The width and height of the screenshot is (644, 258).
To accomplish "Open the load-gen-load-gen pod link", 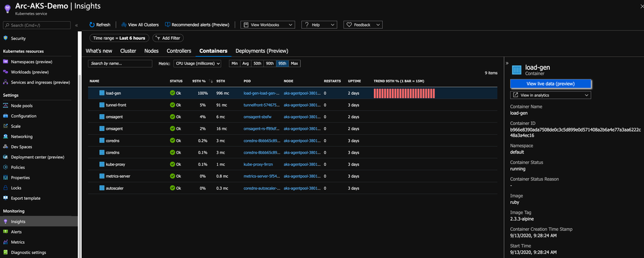I will click(261, 94).
